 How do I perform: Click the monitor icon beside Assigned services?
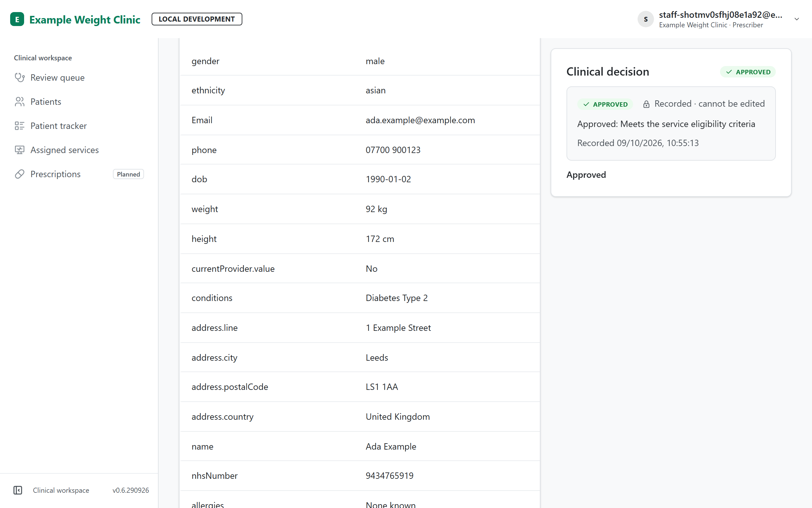coord(19,150)
